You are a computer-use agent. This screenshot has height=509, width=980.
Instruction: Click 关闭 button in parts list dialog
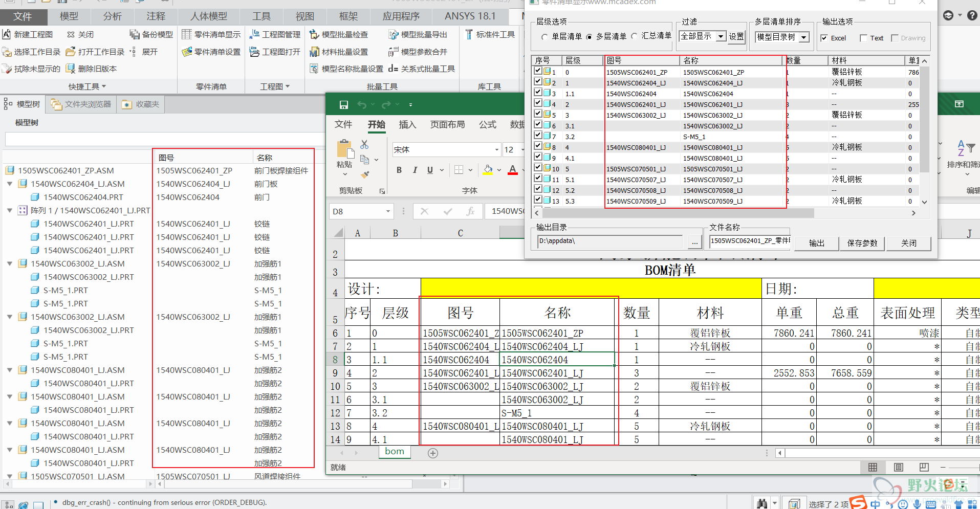pyautogui.click(x=908, y=243)
